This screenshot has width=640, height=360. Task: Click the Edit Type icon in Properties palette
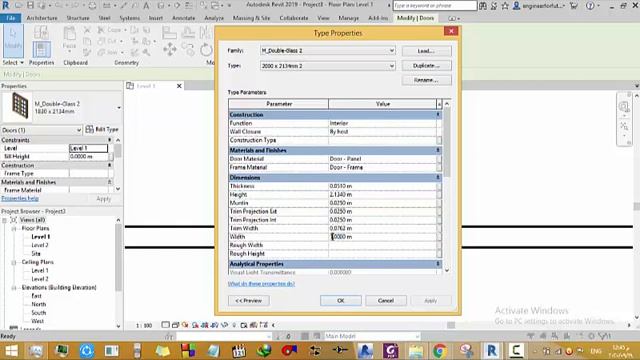click(x=89, y=129)
